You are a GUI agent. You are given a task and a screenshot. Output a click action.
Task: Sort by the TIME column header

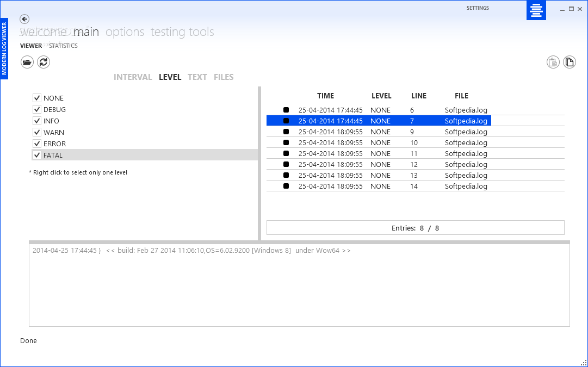click(x=325, y=96)
